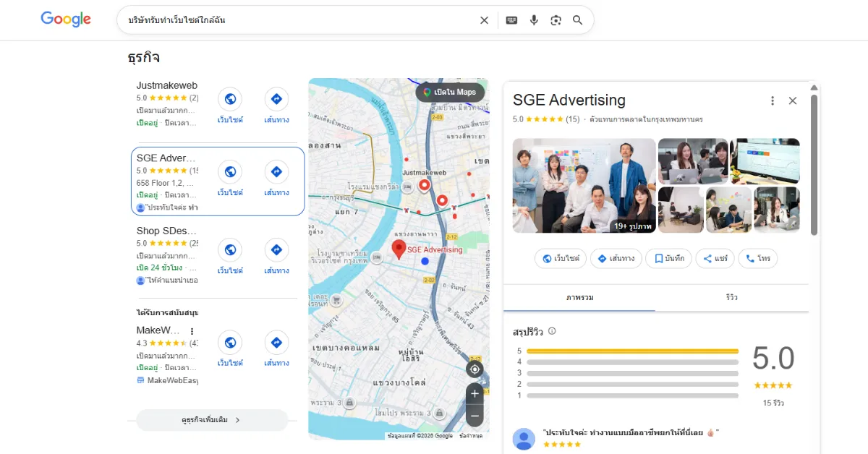This screenshot has width=868, height=454.
Task: Clear the search box text
Action: [x=485, y=20]
